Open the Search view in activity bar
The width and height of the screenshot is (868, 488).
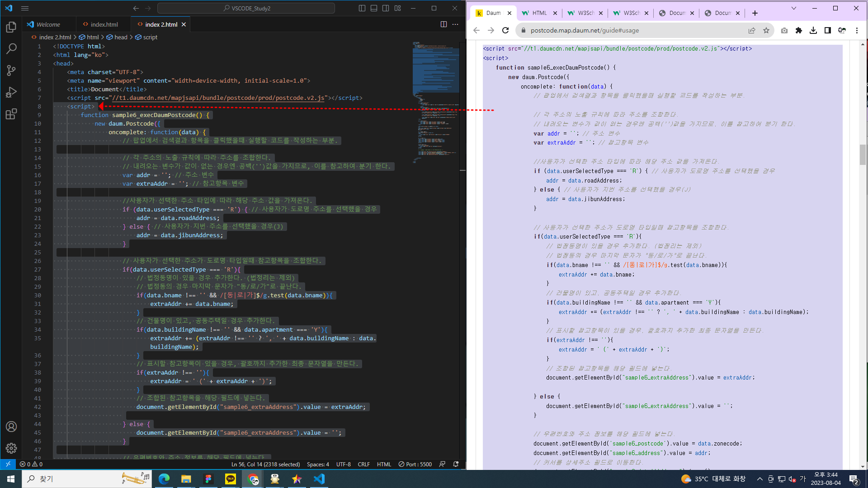coord(11,49)
